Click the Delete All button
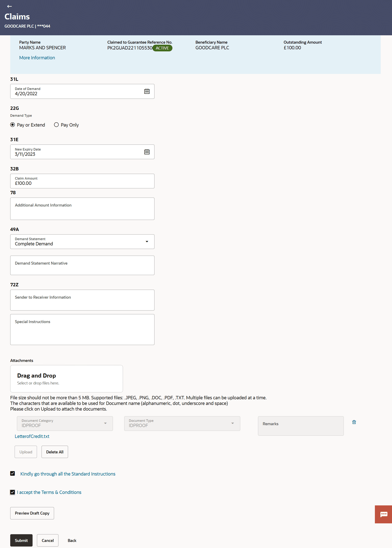Image resolution: width=392 pixels, height=548 pixels. pos(55,452)
